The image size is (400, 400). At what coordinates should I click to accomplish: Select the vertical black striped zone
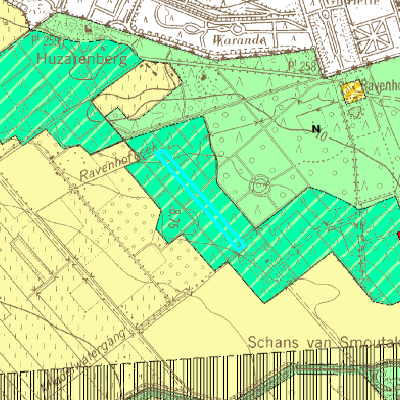[200, 375]
